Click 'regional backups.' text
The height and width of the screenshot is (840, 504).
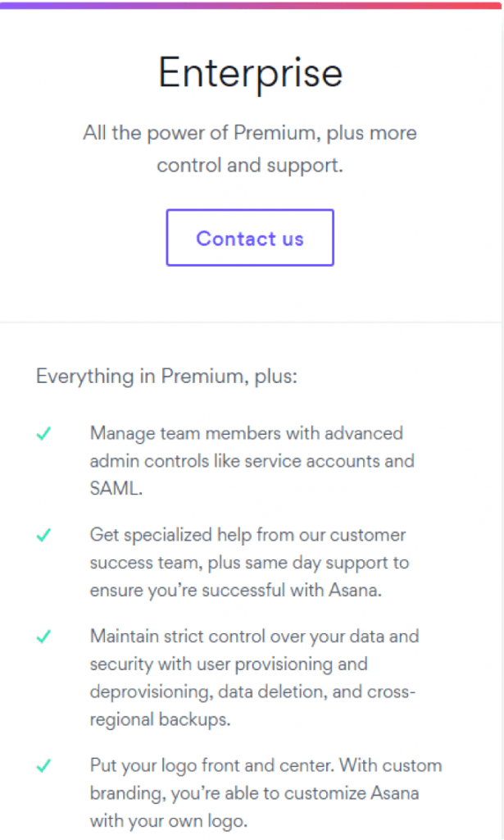160,719
